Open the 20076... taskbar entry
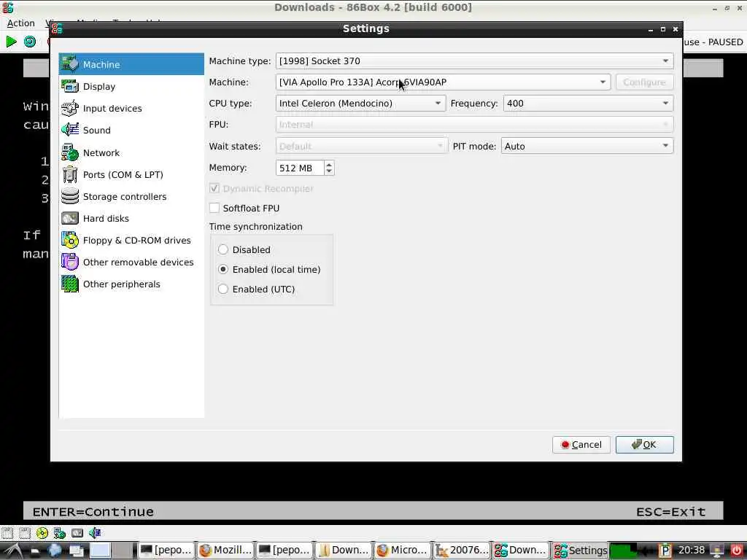This screenshot has height=560, width=747. point(462,550)
